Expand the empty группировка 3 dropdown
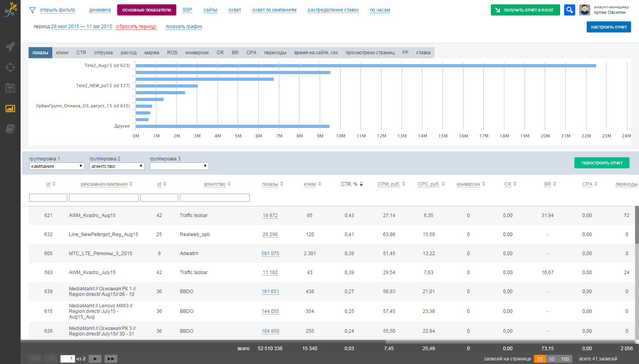The width and height of the screenshot is (639, 364). pyautogui.click(x=179, y=166)
